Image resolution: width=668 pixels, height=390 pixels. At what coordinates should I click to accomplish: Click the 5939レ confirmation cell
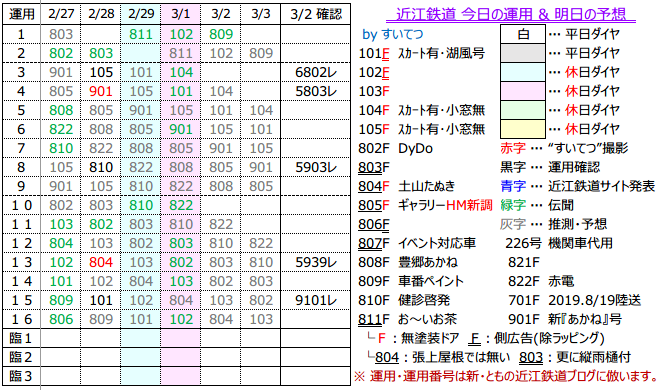click(316, 262)
